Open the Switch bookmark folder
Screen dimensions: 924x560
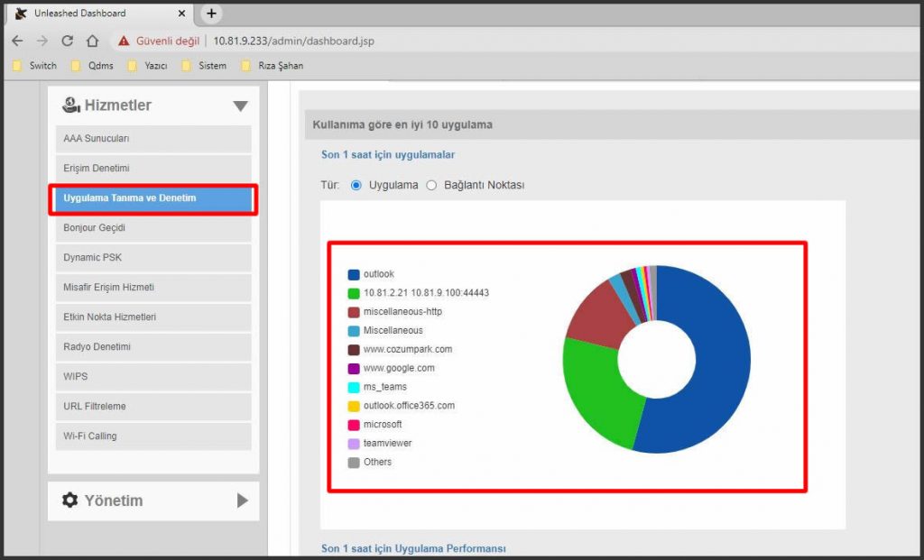click(x=35, y=65)
